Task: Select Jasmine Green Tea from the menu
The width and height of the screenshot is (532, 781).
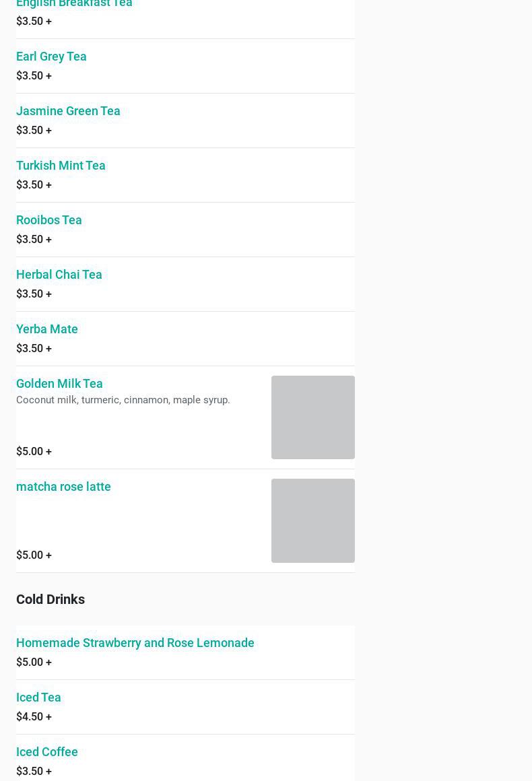Action: point(68,111)
